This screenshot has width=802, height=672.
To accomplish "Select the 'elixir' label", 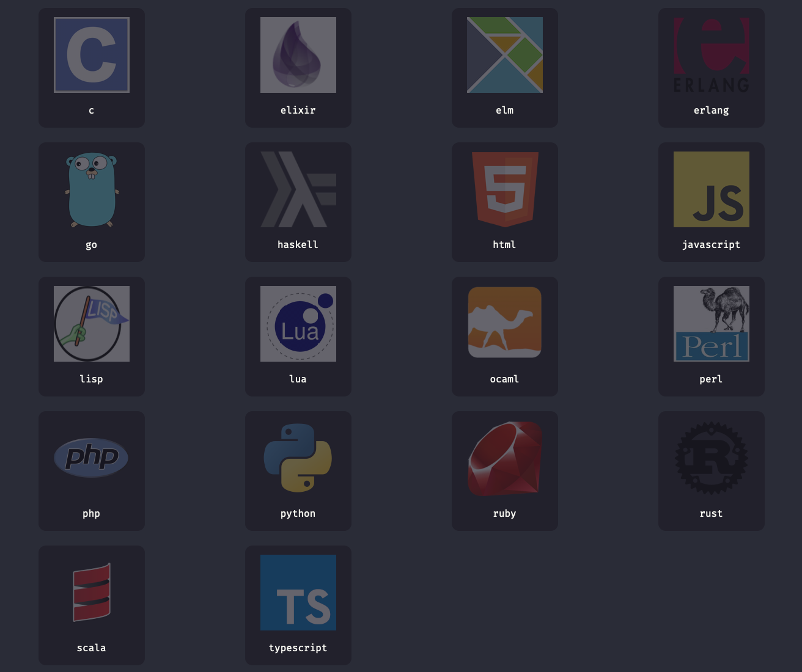I will (x=298, y=111).
